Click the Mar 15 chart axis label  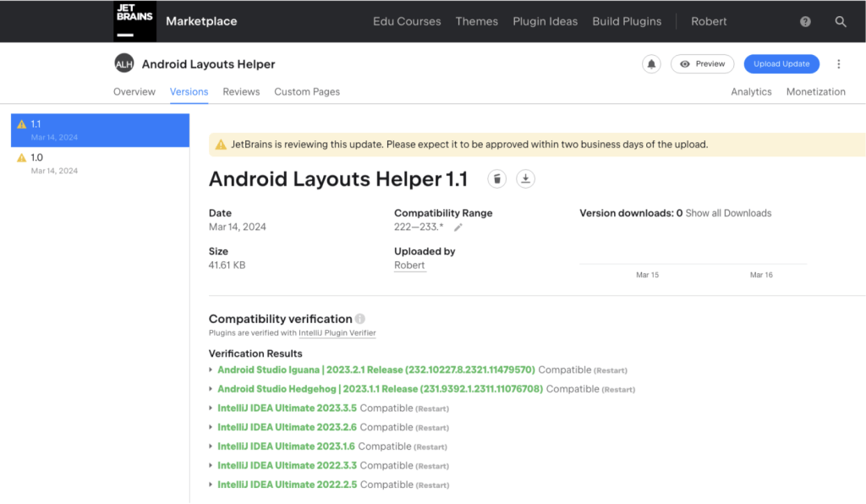pyautogui.click(x=647, y=275)
